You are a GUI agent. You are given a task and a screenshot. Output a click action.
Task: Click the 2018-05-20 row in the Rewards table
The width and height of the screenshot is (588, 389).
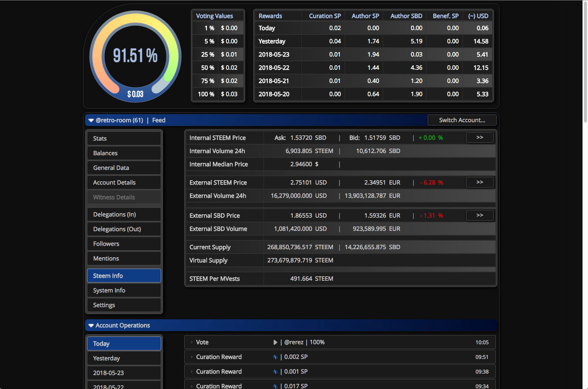(x=374, y=94)
